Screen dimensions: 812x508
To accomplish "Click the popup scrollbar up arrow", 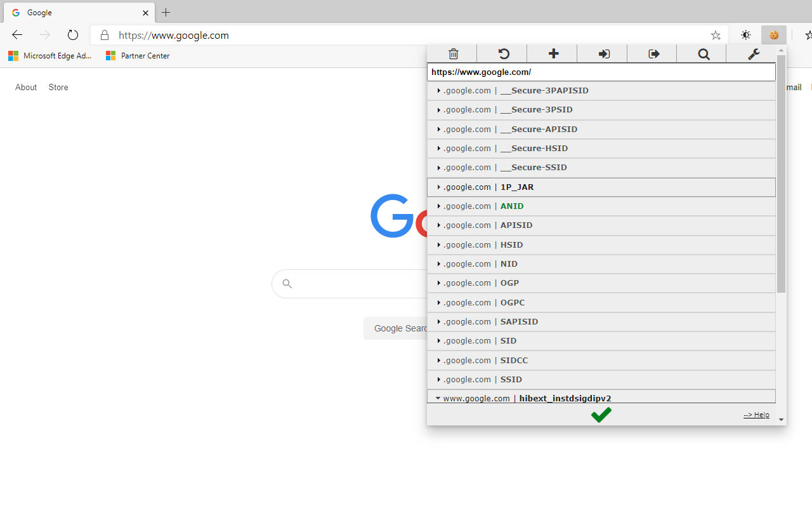I will [781, 50].
